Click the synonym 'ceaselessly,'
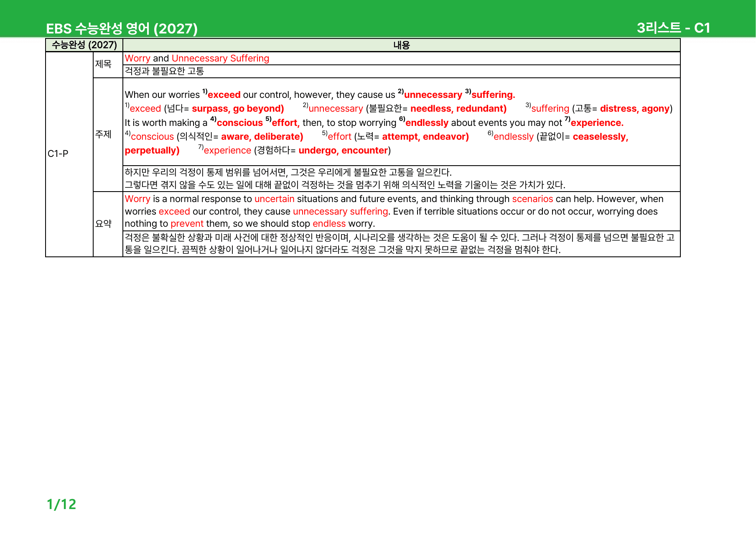 pyautogui.click(x=601, y=137)
